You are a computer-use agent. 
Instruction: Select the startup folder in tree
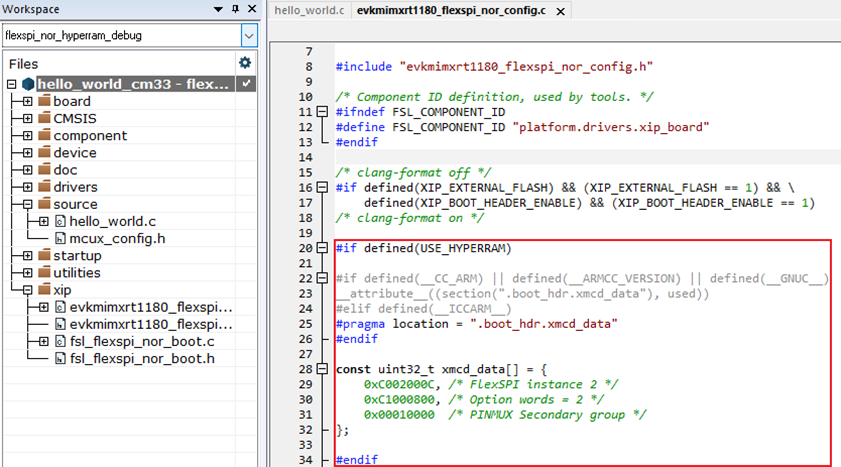[x=76, y=255]
